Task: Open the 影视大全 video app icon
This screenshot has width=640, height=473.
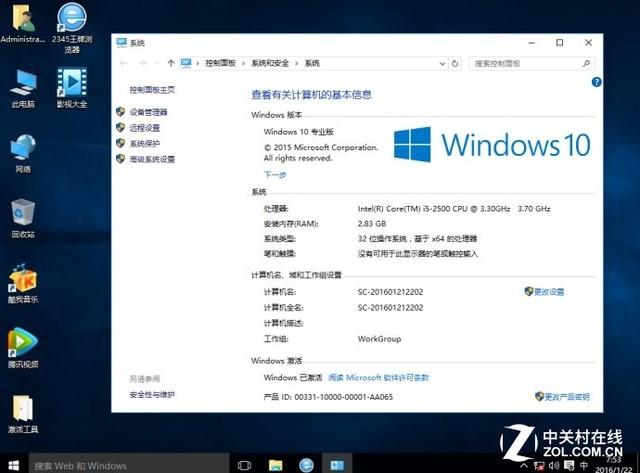Action: click(x=72, y=87)
